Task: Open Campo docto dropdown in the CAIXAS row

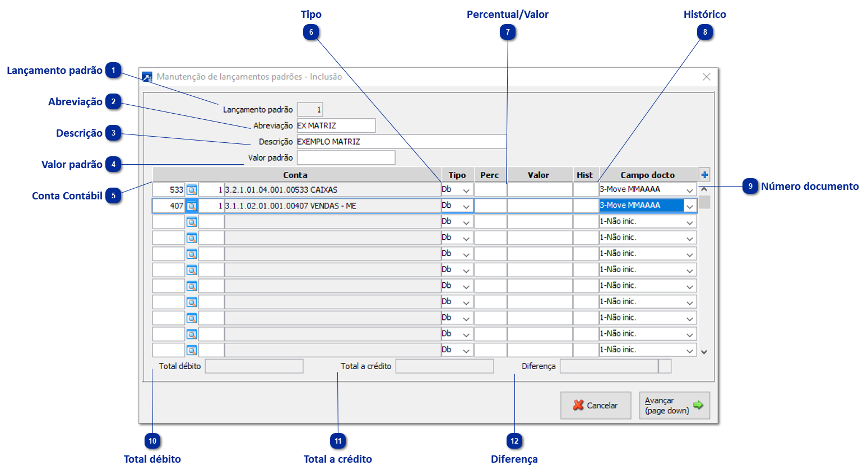Action: click(690, 190)
